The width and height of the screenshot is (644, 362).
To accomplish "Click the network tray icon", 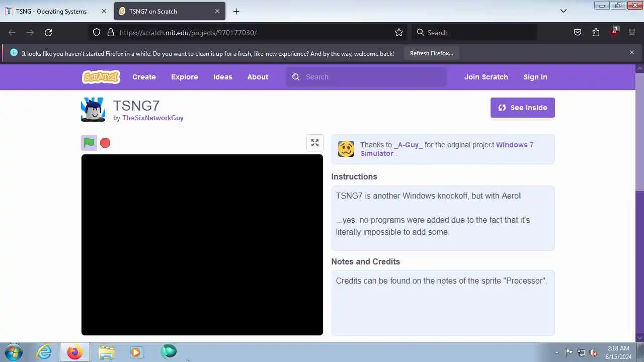I will [x=581, y=352].
